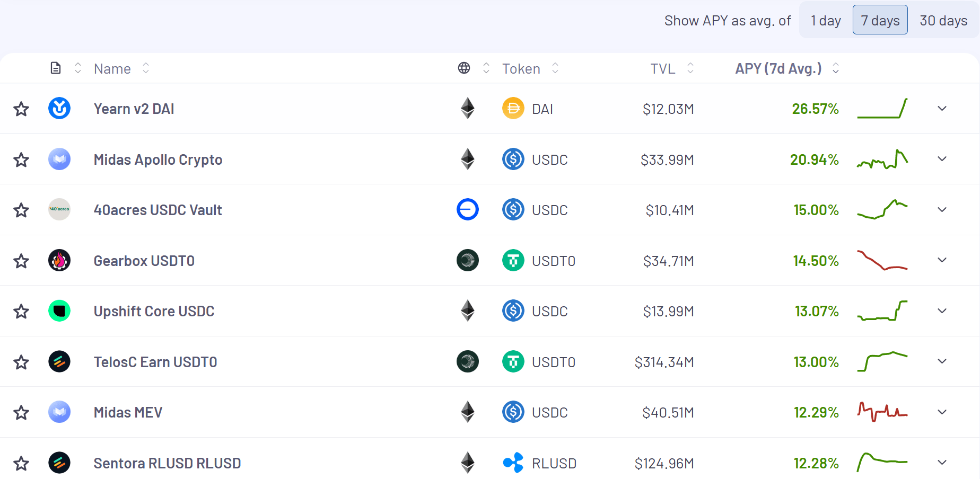Expand the Midas MEV row details

point(942,412)
